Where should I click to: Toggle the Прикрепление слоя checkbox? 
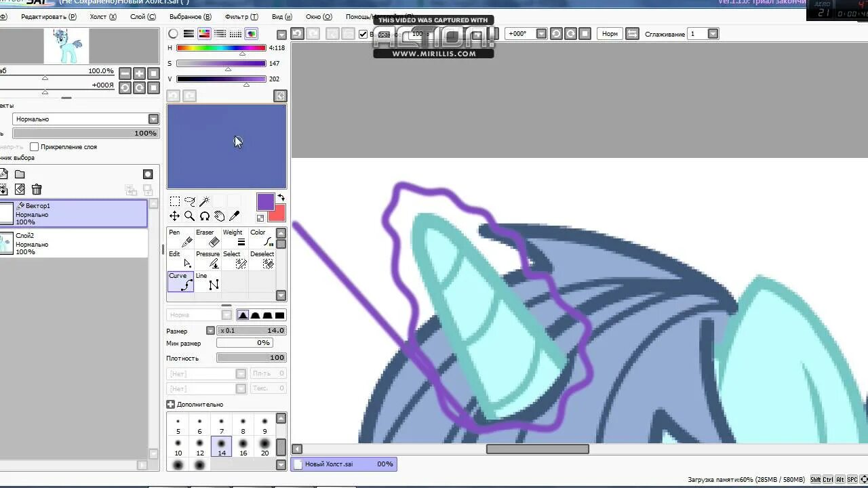[x=34, y=146]
